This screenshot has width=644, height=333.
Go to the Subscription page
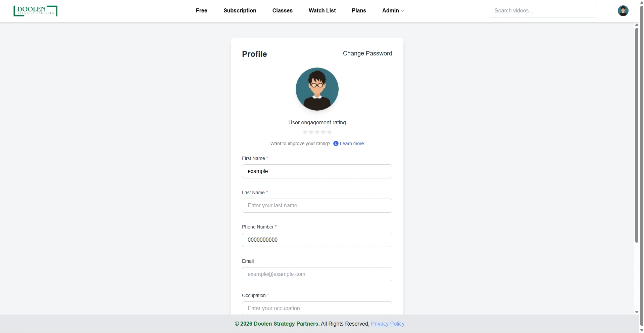coord(240,11)
